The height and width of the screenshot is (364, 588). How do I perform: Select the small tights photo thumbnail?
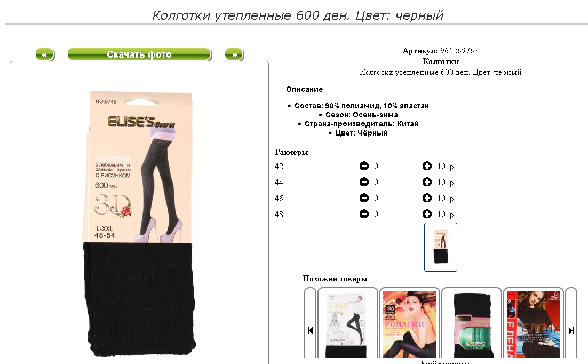click(441, 247)
